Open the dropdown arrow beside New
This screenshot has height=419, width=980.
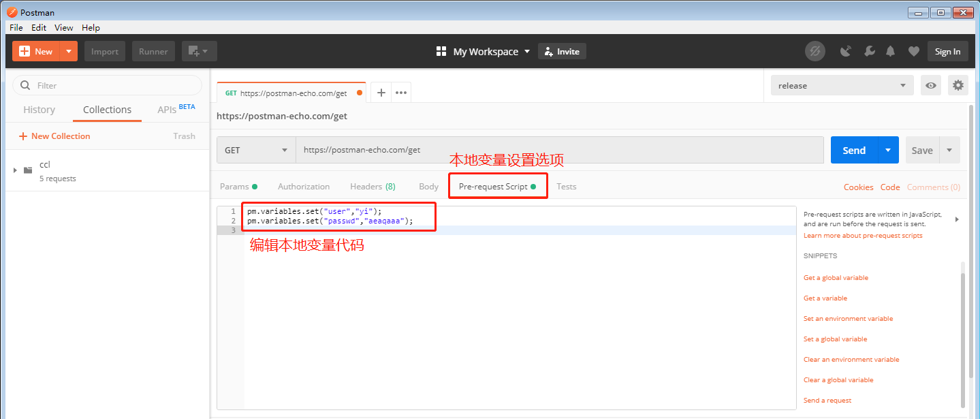click(x=69, y=51)
